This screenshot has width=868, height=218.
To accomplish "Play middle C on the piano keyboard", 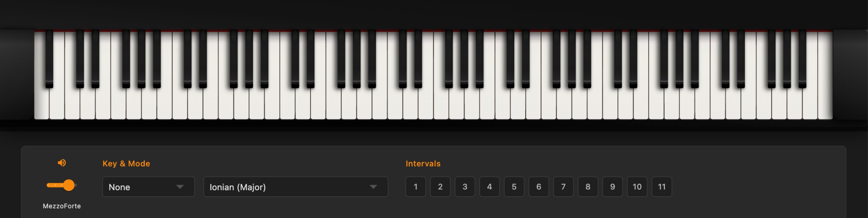I will click(395, 103).
